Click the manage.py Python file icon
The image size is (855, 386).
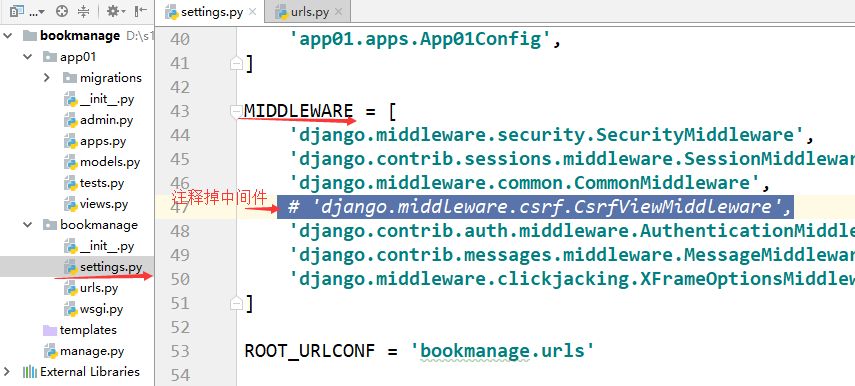[50, 351]
